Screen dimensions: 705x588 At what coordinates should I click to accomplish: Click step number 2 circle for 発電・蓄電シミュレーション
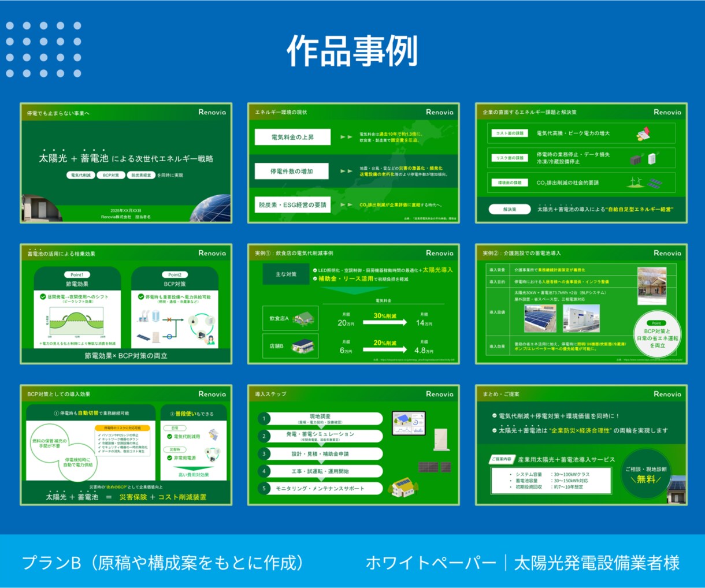(x=264, y=436)
